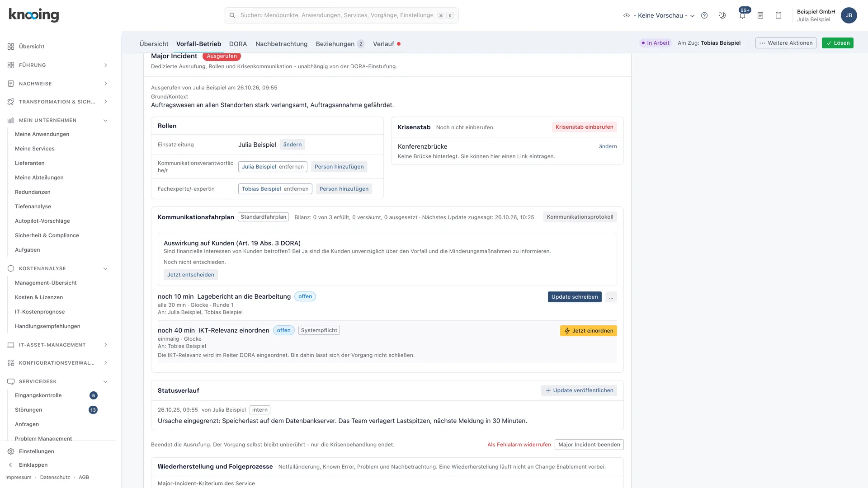The image size is (868, 488).
Task: Open the Einstellungen gear in sidebar
Action: point(11,451)
